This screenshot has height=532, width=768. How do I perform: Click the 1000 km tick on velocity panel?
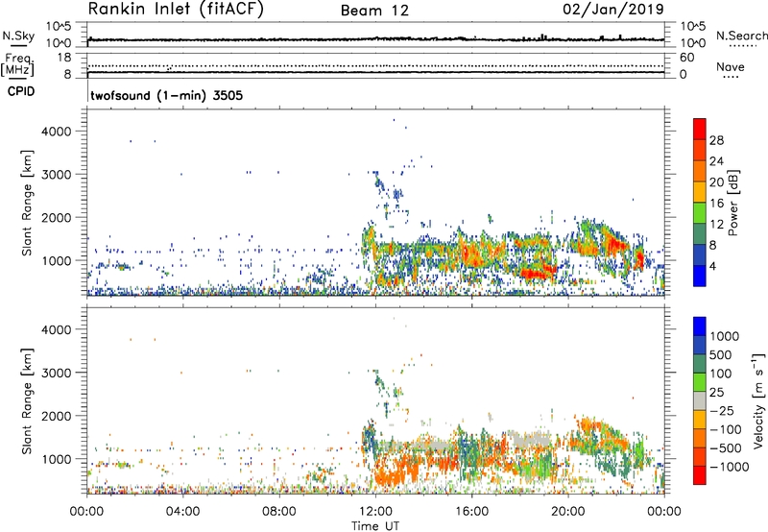pos(57,459)
